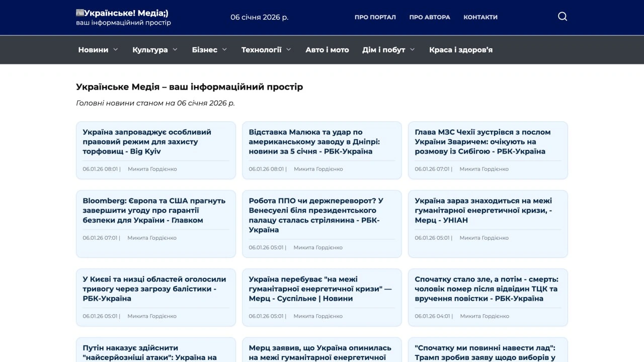Open the Технології menu item
Screen dimensions: 644x362
[x=261, y=50]
